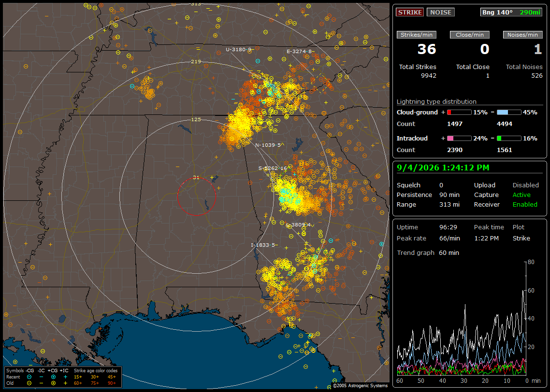Select the Close/min label box
This screenshot has width=550, height=392.
click(x=470, y=35)
